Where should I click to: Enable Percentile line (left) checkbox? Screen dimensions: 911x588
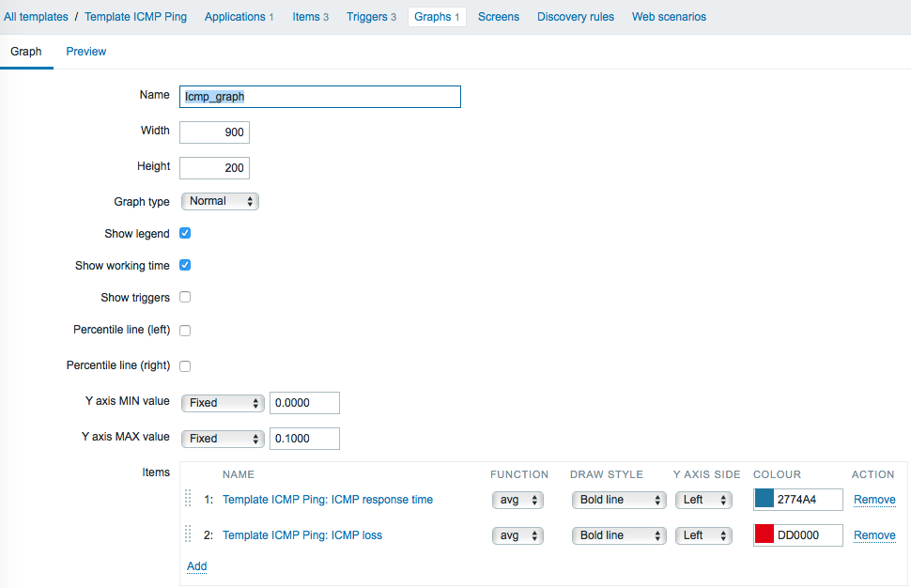click(185, 331)
